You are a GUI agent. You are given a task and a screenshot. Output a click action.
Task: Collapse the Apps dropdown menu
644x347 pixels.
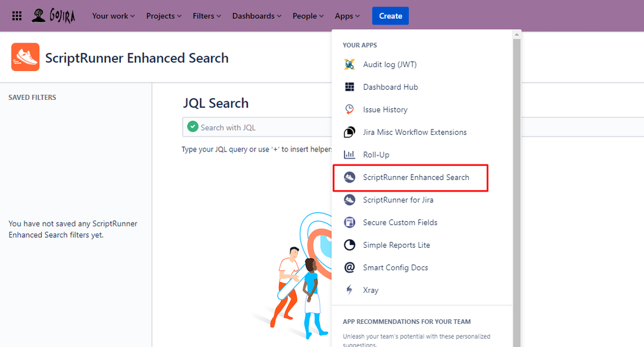tap(347, 16)
